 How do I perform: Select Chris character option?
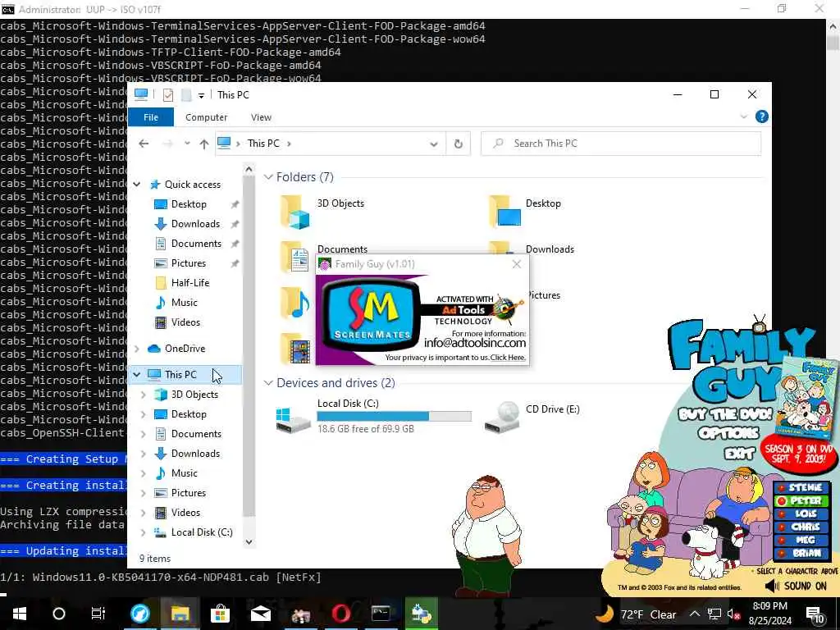click(801, 527)
